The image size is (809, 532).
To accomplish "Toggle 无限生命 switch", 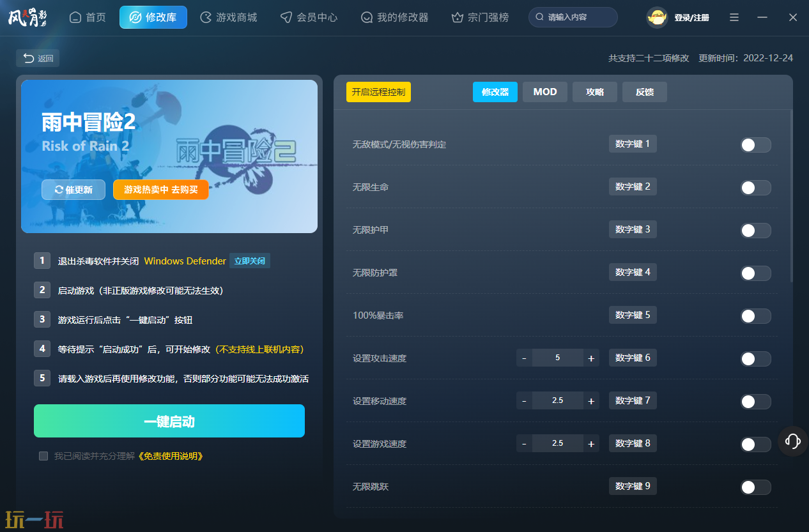I will pos(756,188).
